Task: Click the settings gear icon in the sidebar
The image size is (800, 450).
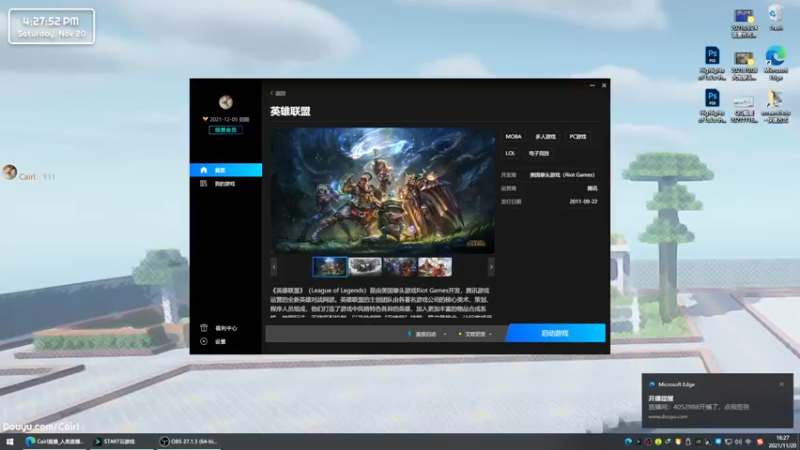Action: (204, 341)
